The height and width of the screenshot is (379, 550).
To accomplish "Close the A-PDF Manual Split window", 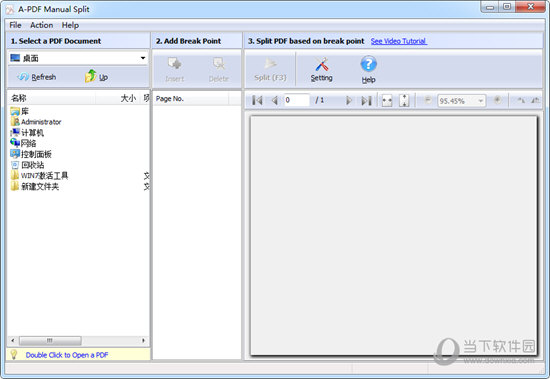I will click(x=530, y=7).
